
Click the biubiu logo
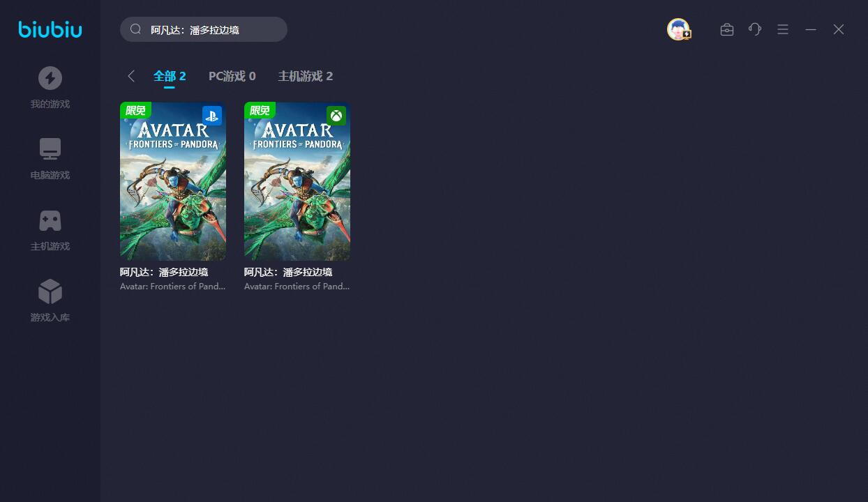(x=50, y=29)
